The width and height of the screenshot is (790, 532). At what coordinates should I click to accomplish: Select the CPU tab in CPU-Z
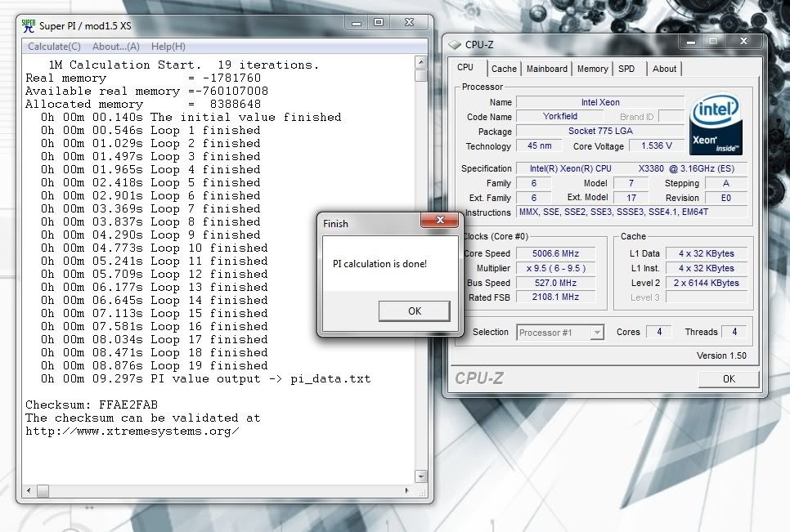465,68
